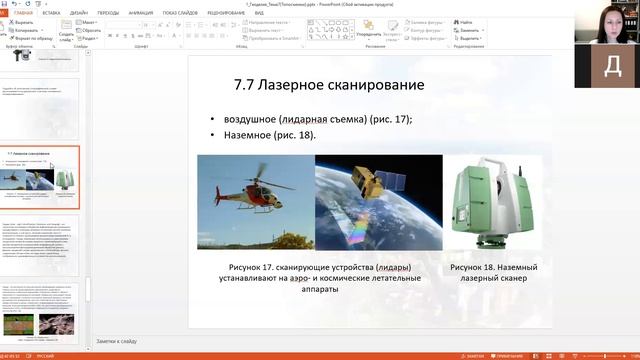
Task: Select text box shape in shapes gallery
Action: pos(311,22)
